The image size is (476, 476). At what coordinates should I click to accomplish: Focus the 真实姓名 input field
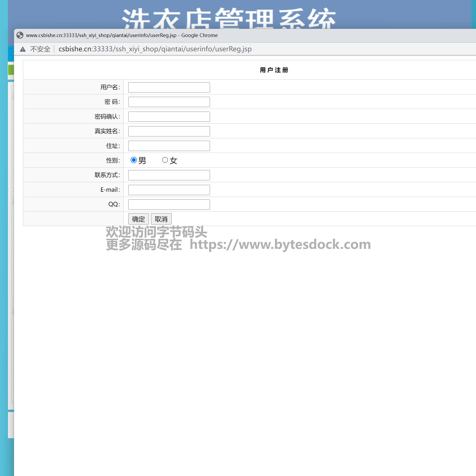pyautogui.click(x=169, y=131)
